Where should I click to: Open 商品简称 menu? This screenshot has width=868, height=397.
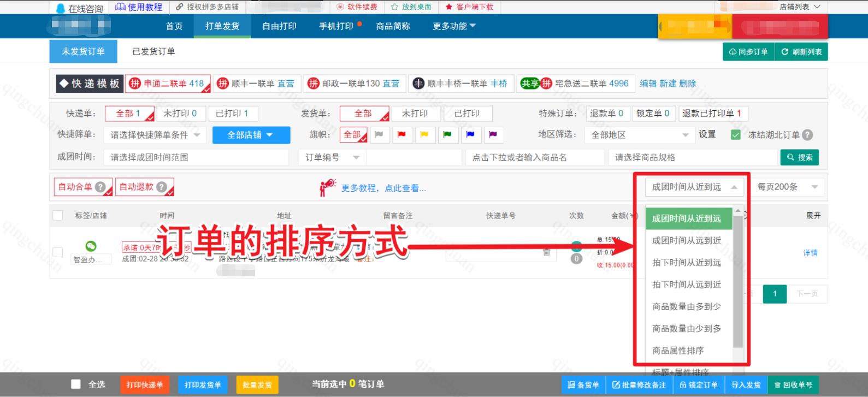click(393, 26)
